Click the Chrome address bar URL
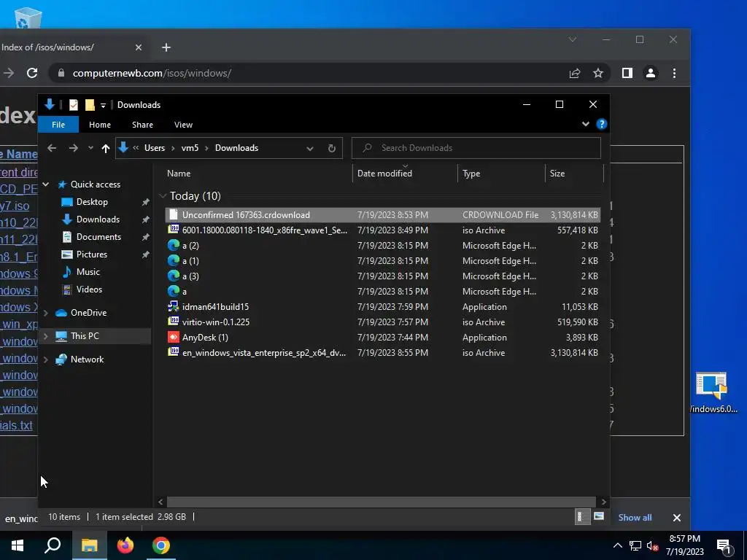This screenshot has width=747, height=560. (152, 74)
